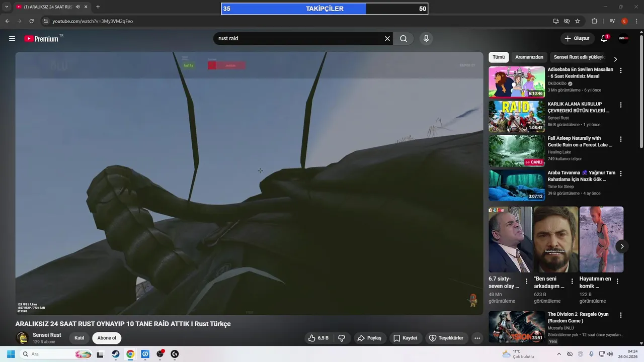Open the Chrome tab search dropdown
The image size is (644, 362).
point(7,7)
